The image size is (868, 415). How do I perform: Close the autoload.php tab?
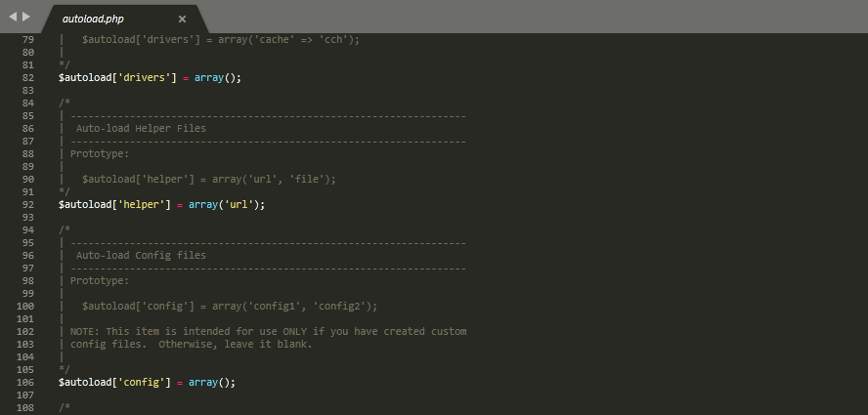[x=183, y=19]
